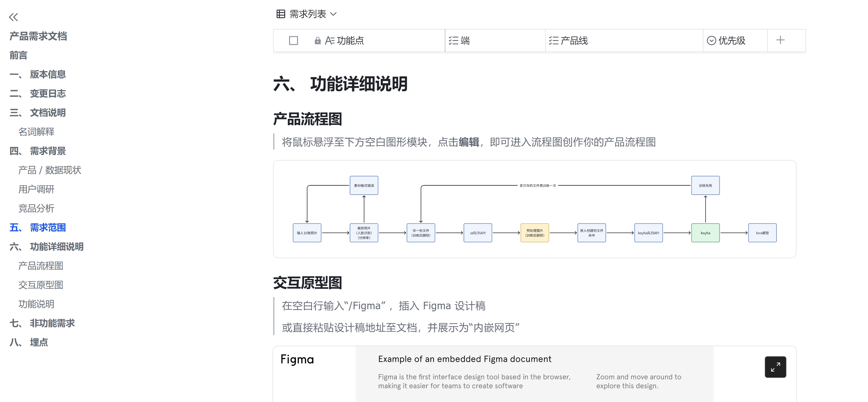Image resolution: width=868 pixels, height=402 pixels.
Task: Select the koyha队列API flowchart node
Action: pyautogui.click(x=649, y=233)
